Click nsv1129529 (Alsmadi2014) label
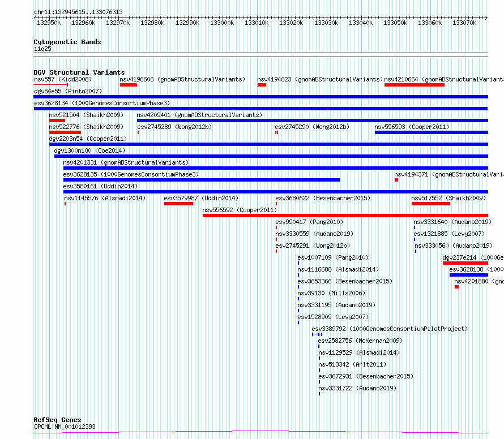 (x=359, y=352)
